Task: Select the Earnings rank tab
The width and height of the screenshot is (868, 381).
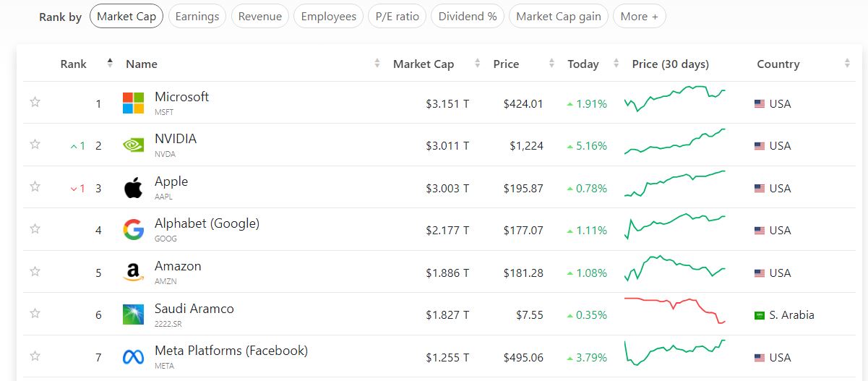Action: pyautogui.click(x=197, y=17)
